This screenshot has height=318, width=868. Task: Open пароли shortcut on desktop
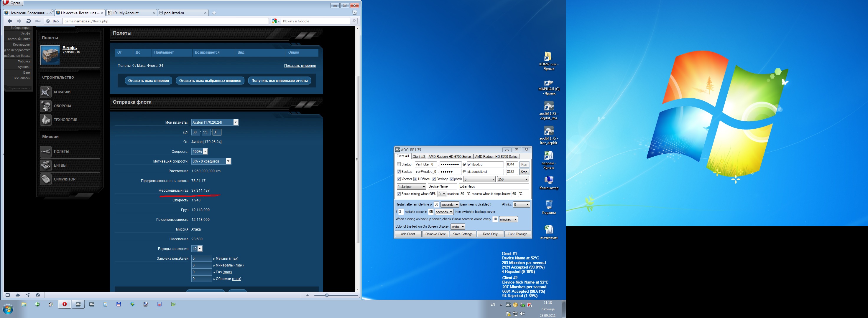coord(549,160)
